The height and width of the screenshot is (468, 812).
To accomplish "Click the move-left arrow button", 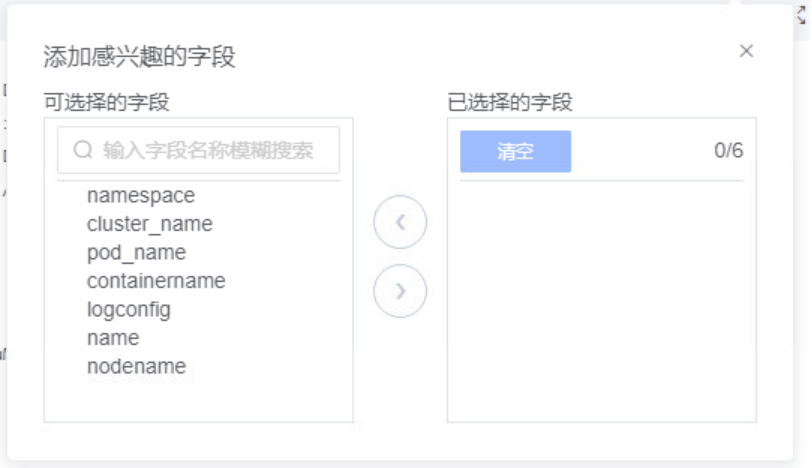I will (400, 223).
